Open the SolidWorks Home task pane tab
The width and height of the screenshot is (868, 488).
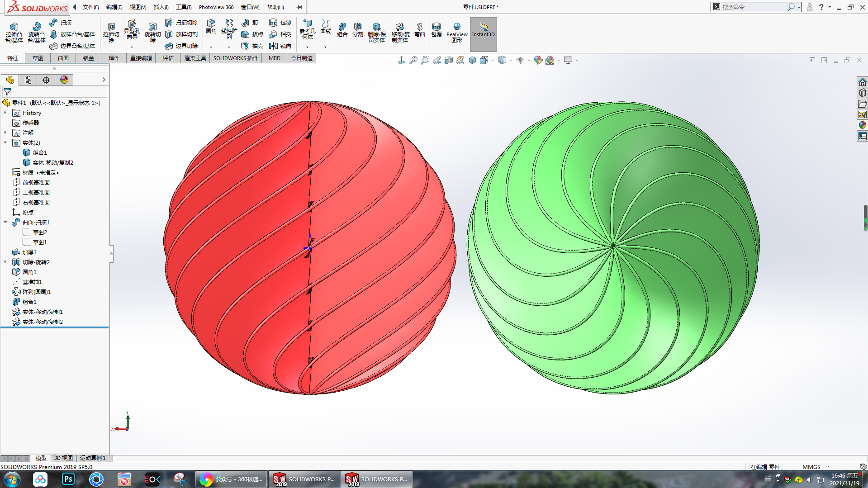tap(862, 82)
